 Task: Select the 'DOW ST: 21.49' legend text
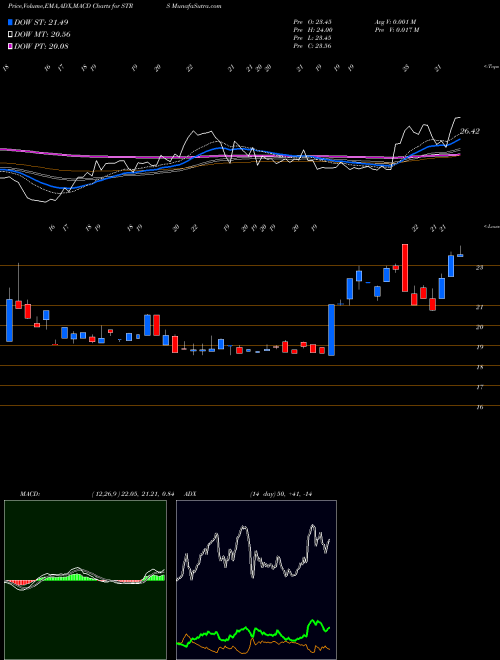[41, 22]
